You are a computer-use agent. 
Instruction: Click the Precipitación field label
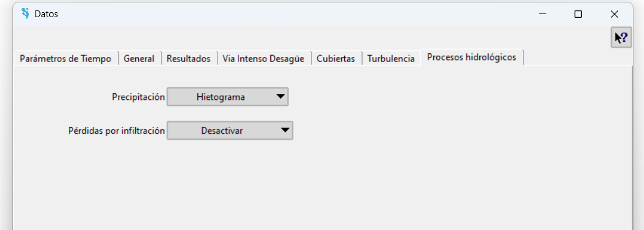point(138,97)
